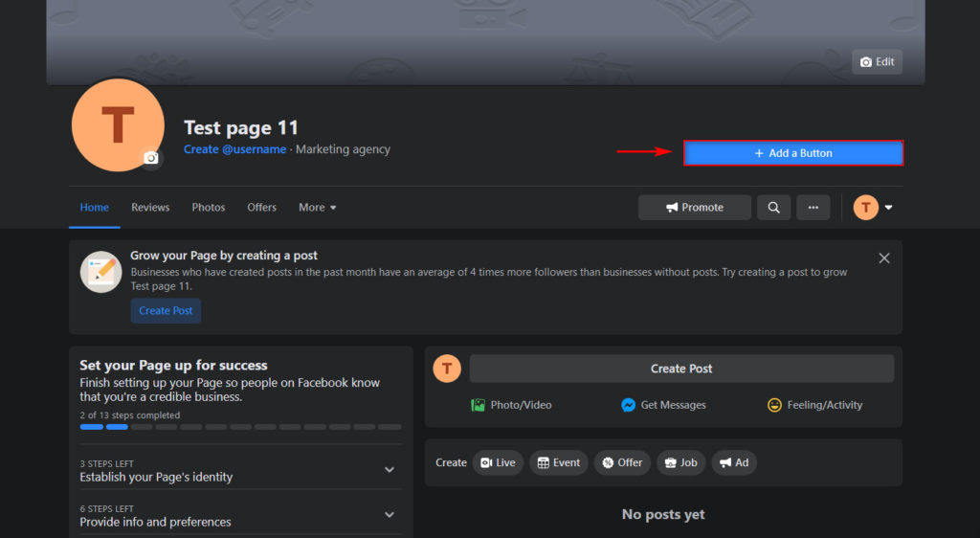Click the 2 of 13 steps completed text
980x538 pixels.
(130, 415)
